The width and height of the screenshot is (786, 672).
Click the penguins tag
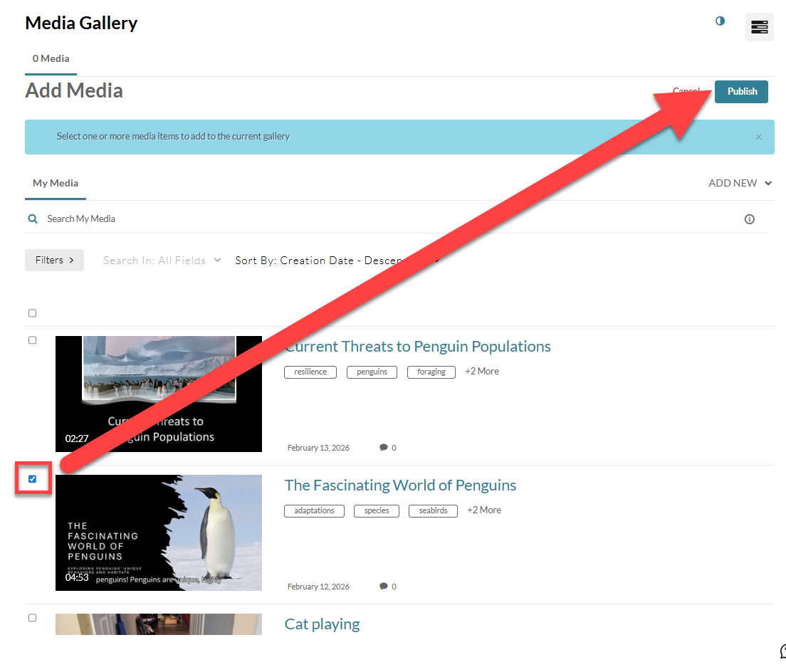(372, 372)
